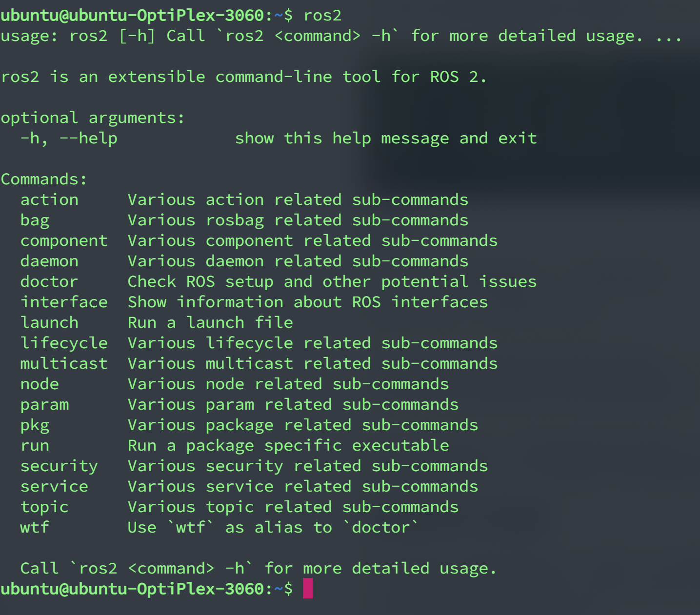Click the 'pkg' command name

click(x=35, y=425)
